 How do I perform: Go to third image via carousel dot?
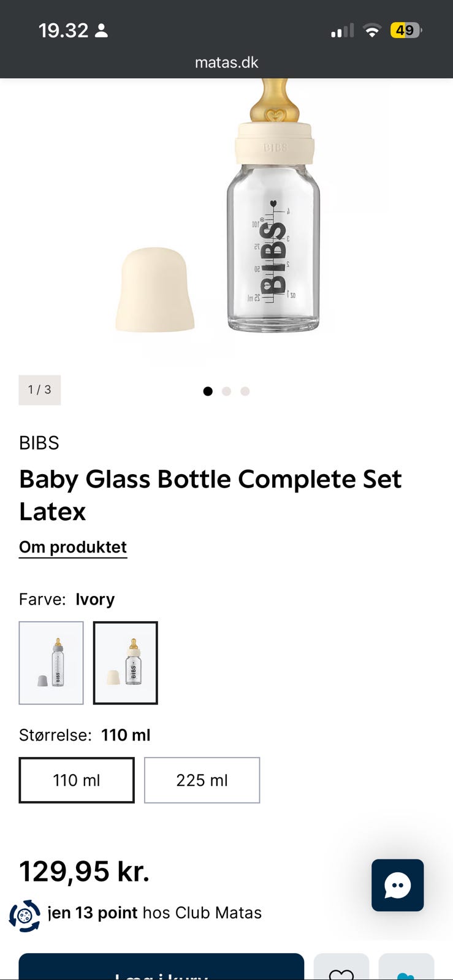point(245,391)
